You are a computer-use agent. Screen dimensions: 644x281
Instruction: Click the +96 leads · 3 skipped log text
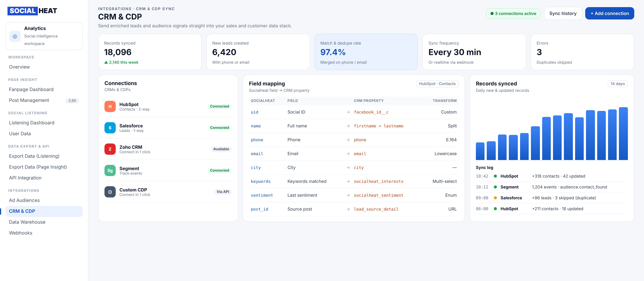tap(564, 198)
